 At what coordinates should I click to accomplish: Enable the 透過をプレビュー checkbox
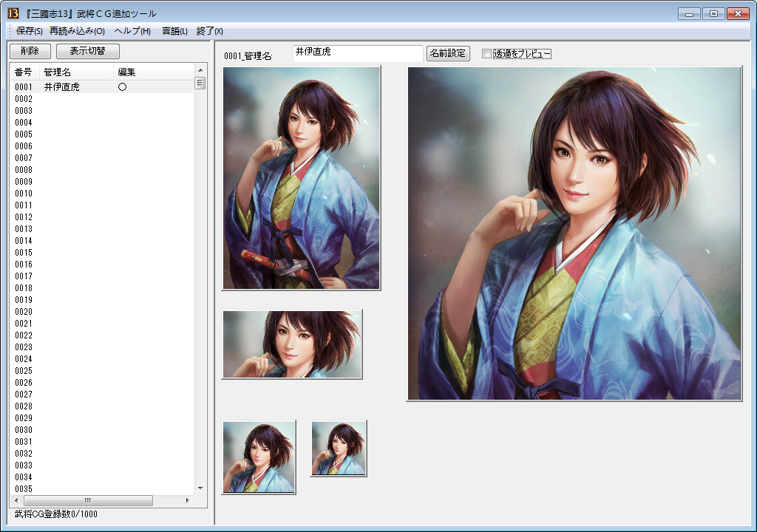(486, 54)
